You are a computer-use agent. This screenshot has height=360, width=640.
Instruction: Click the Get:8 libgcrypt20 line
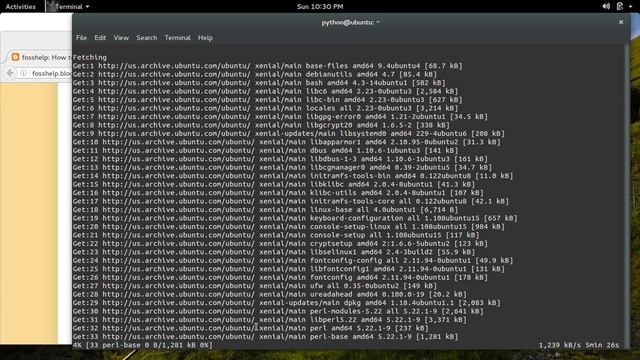[261, 125]
